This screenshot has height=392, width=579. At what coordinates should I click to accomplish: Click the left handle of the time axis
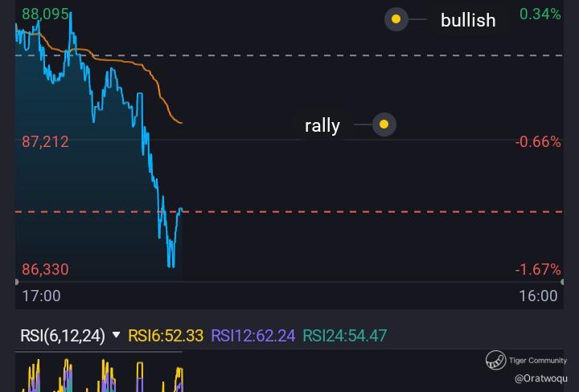tap(17, 282)
